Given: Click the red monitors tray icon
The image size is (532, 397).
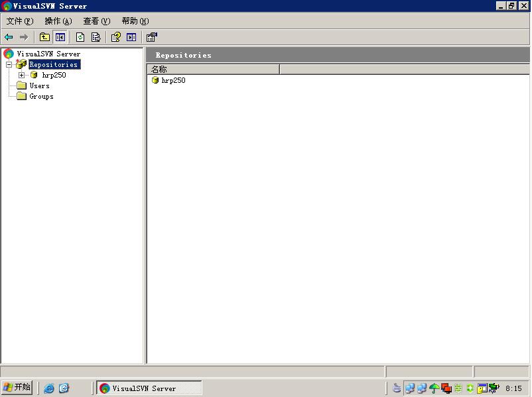Looking at the screenshot, I should pyautogui.click(x=446, y=388).
